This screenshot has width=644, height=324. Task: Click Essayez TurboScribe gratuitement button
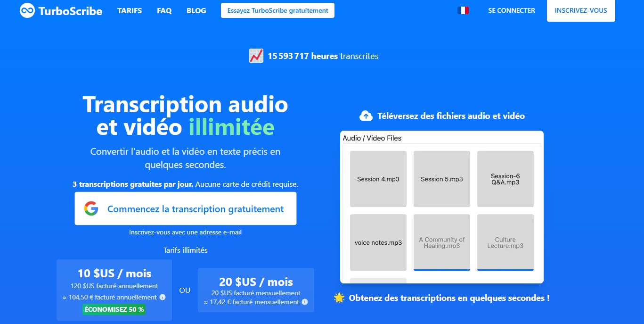click(277, 10)
